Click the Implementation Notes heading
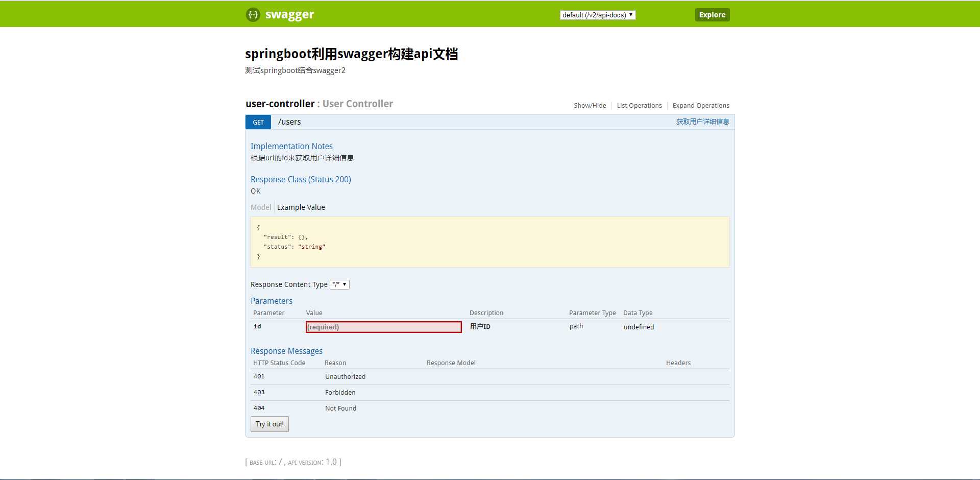Viewport: 980px width, 480px height. 291,146
